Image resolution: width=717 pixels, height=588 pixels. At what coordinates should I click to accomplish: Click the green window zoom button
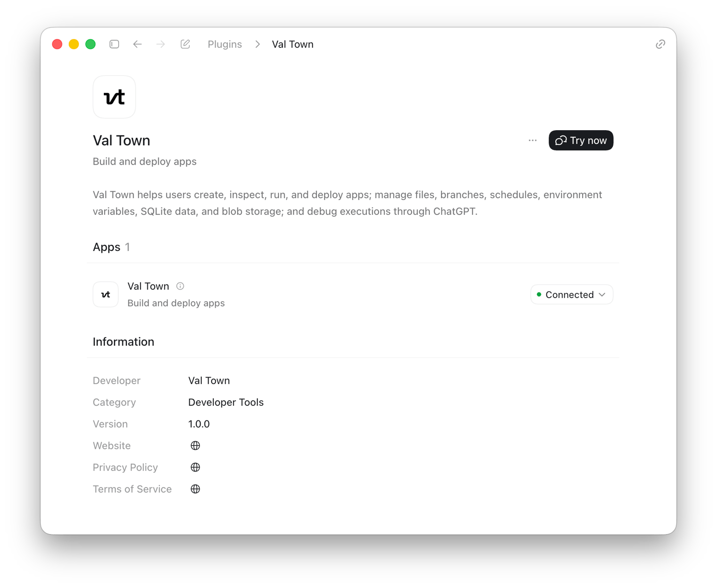pos(91,44)
